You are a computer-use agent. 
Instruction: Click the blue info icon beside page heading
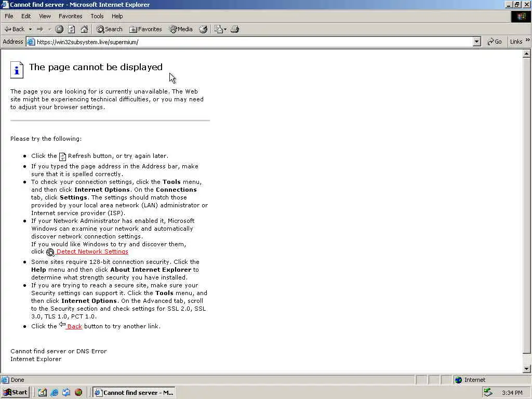17,70
